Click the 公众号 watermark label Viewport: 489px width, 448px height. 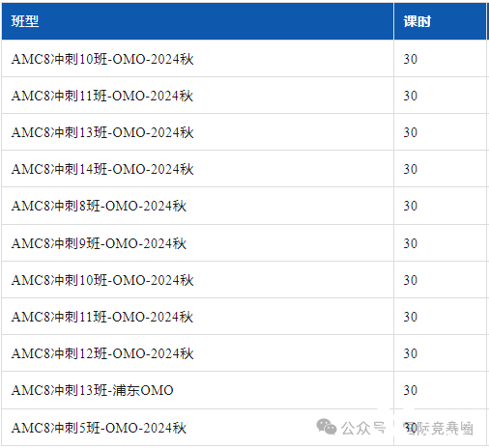[x=363, y=428]
